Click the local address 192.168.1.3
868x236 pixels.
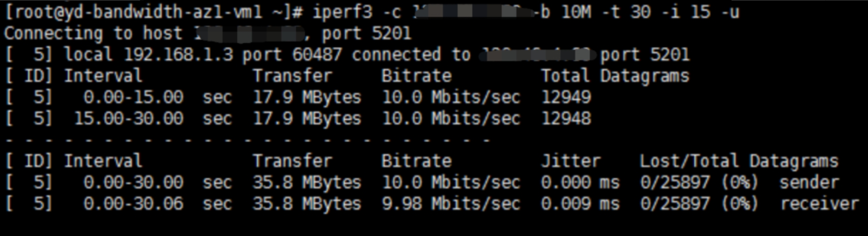click(178, 55)
